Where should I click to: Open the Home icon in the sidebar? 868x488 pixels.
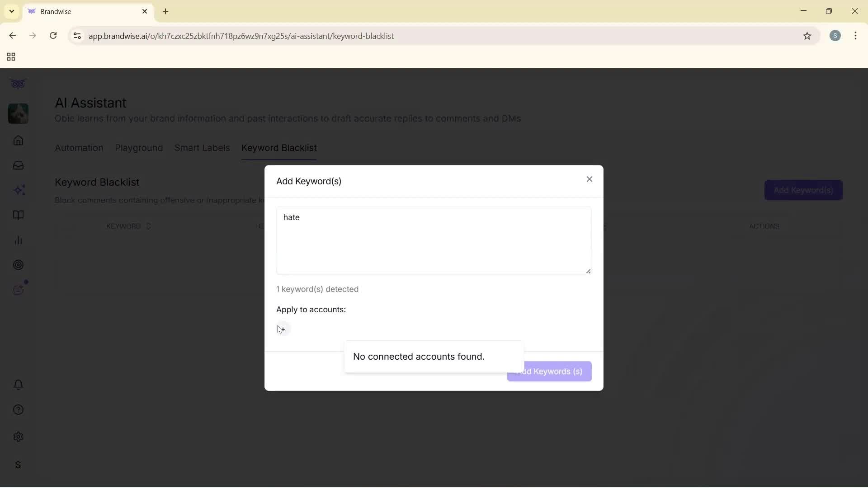coord(18,141)
